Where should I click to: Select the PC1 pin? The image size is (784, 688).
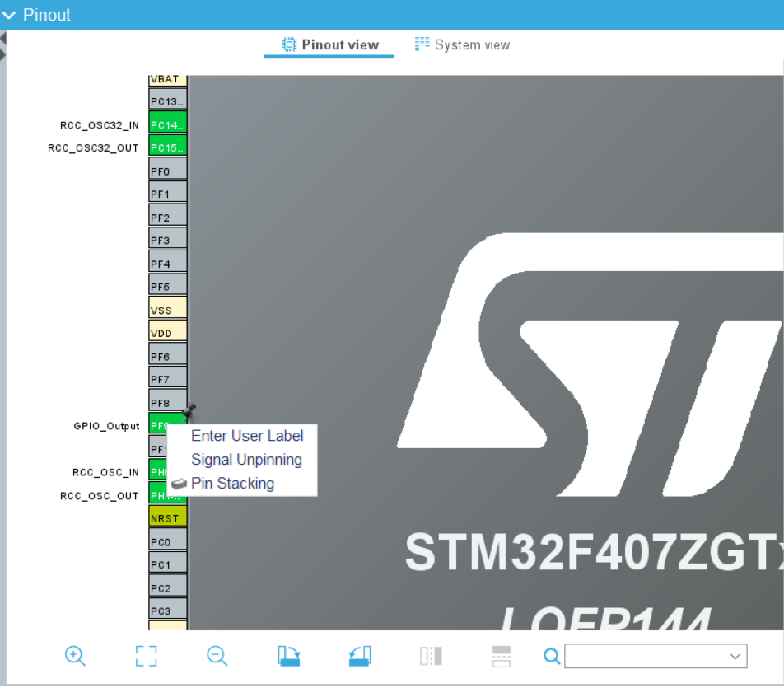coord(168,562)
